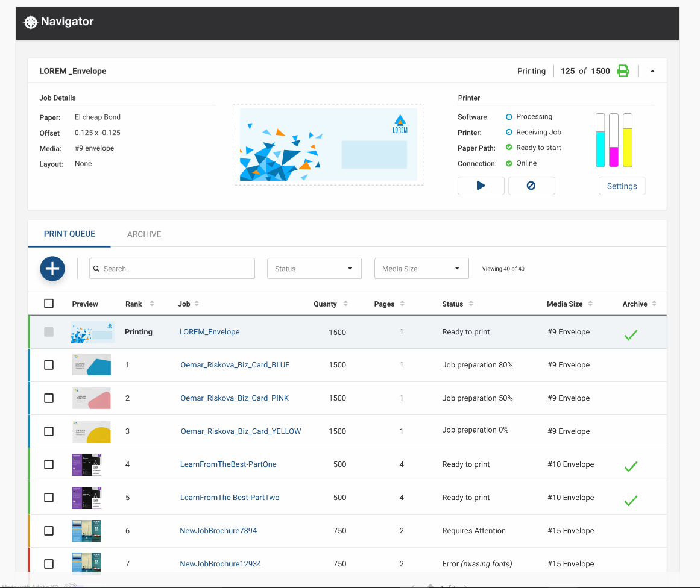Click the Navigator compass logo icon
Viewport: 700px width, 588px height.
pos(31,22)
